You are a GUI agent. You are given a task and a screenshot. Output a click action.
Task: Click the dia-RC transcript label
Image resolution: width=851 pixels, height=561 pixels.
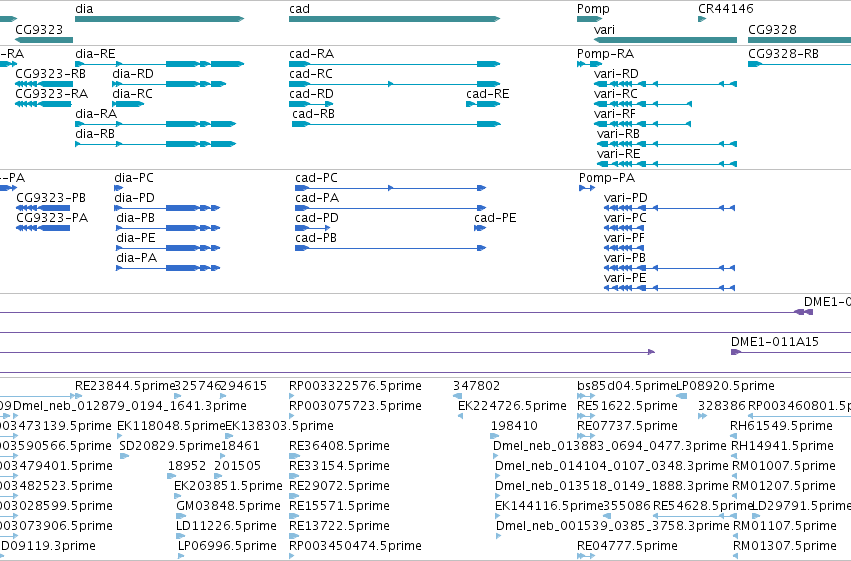point(132,94)
